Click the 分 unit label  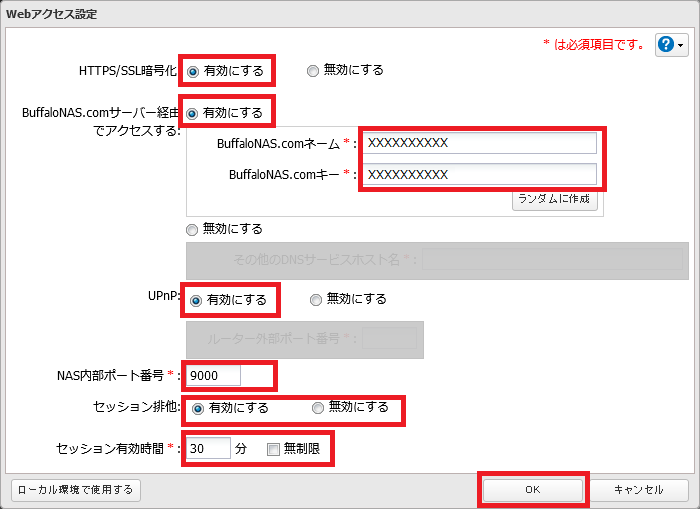[241, 448]
